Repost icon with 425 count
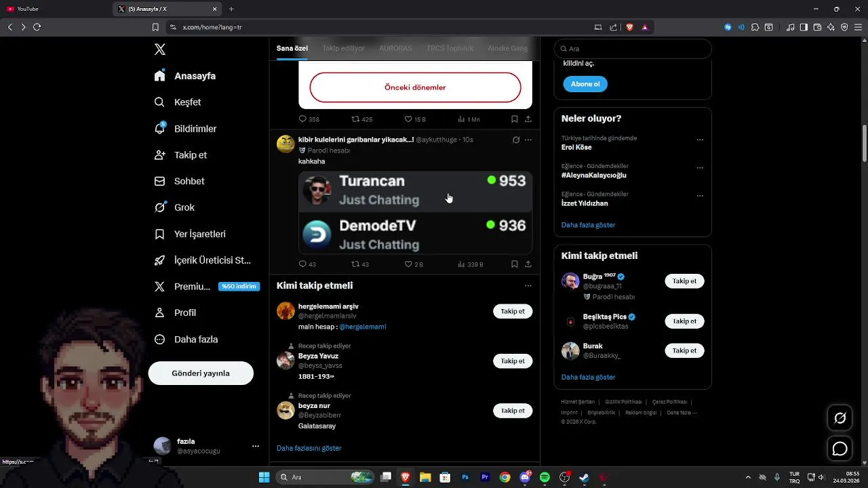The height and width of the screenshot is (488, 868). tap(355, 119)
